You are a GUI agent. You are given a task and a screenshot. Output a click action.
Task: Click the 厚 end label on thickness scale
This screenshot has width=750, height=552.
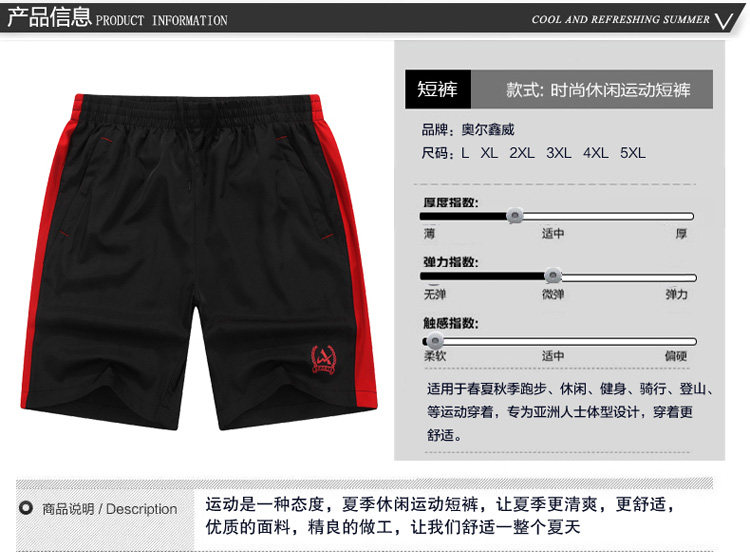[681, 233]
